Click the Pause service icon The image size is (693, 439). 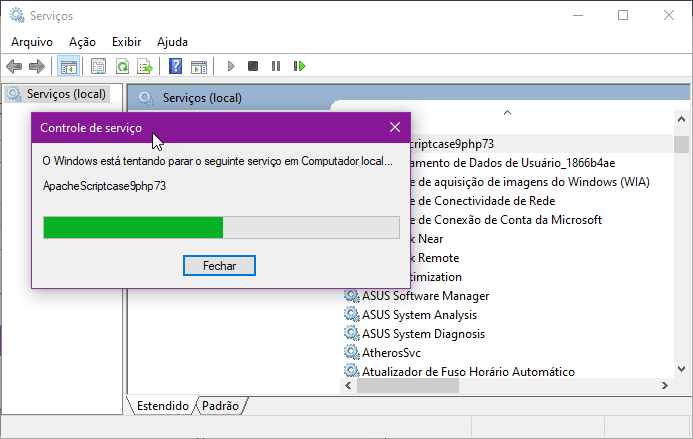pos(276,66)
